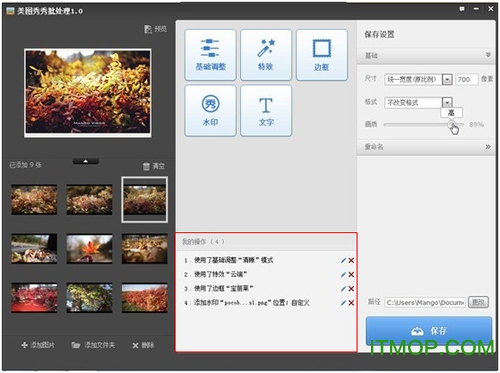Click the 预览 preview icon button

point(155,29)
